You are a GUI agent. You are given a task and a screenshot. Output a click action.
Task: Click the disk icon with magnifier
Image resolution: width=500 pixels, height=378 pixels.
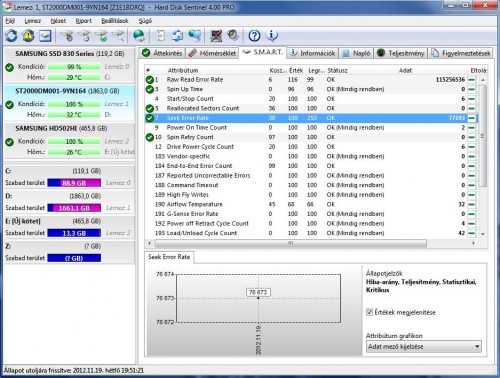118,35
